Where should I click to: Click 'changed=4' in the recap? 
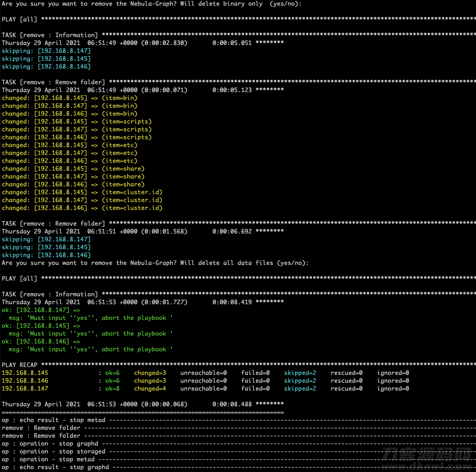(x=150, y=389)
